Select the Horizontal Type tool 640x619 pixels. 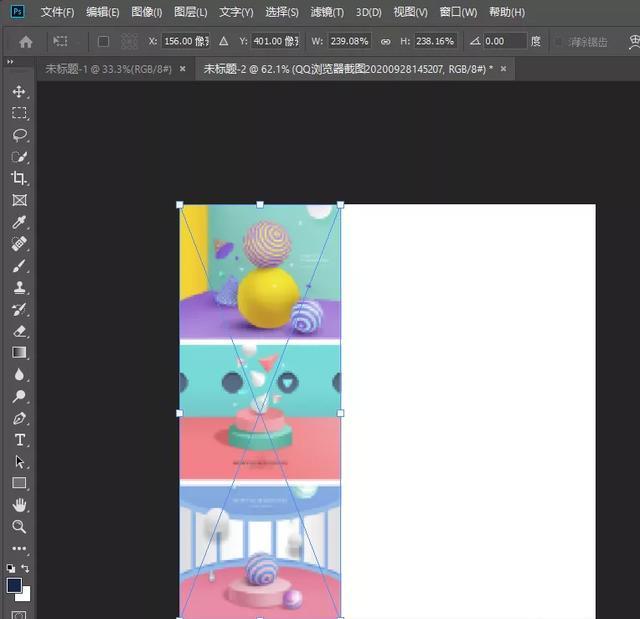coord(19,440)
